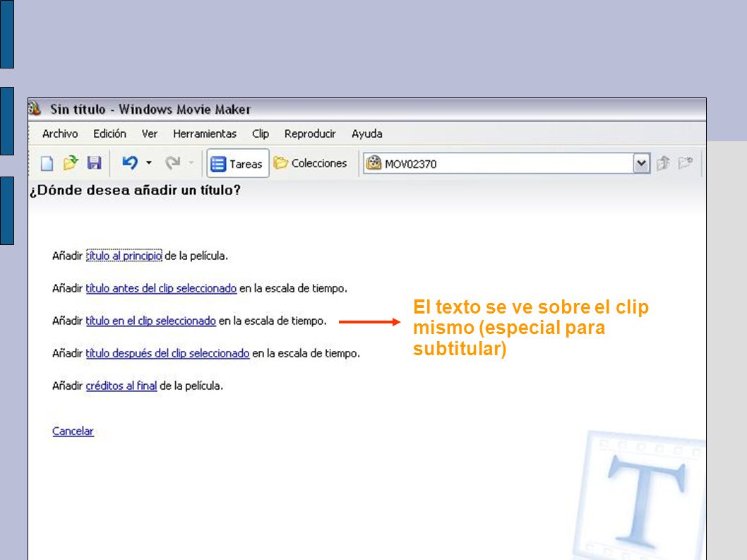Viewport: 747px width, 560px height.
Task: Click the Open Project folder icon
Action: coord(71,163)
